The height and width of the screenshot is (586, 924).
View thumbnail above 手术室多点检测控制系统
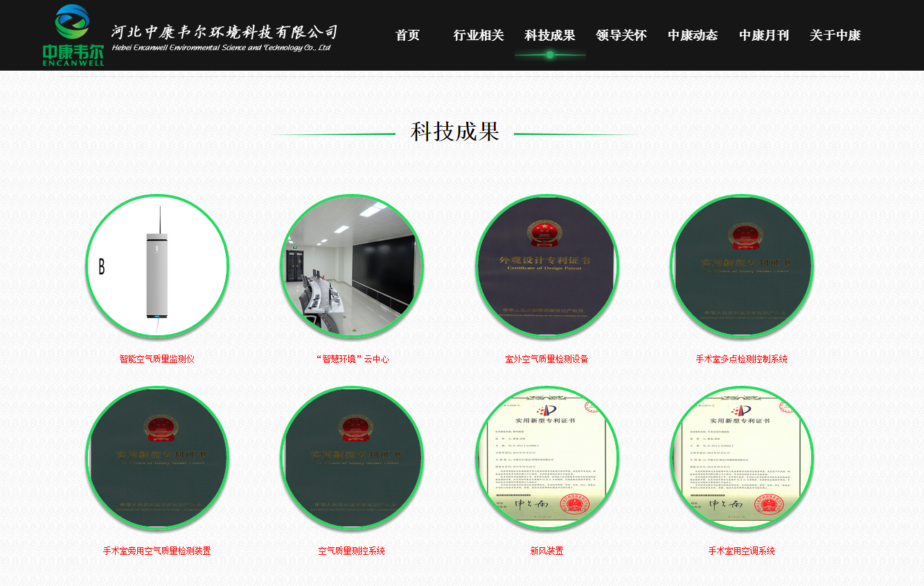click(x=742, y=266)
